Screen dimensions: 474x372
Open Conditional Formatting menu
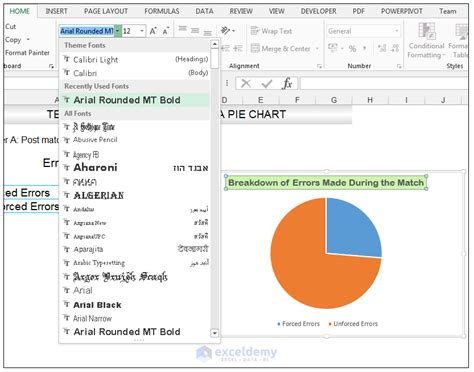426,41
